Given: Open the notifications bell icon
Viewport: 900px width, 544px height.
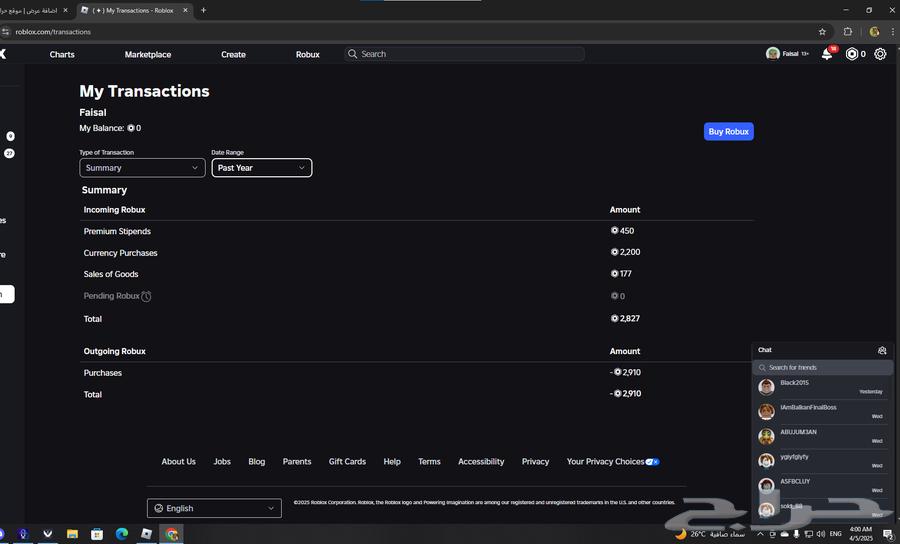Looking at the screenshot, I should click(x=827, y=55).
